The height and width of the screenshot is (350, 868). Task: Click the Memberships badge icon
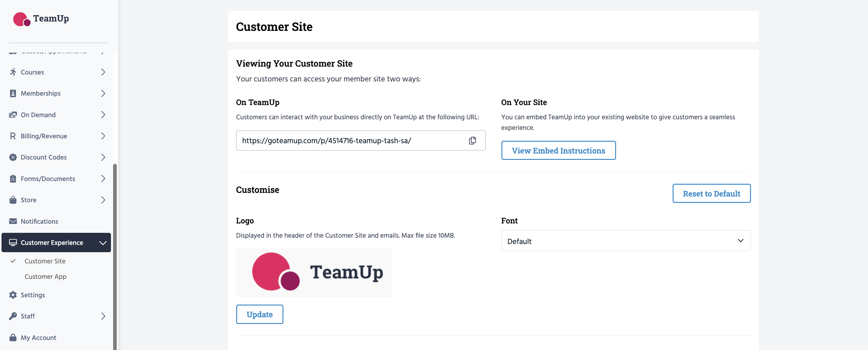[x=13, y=93]
